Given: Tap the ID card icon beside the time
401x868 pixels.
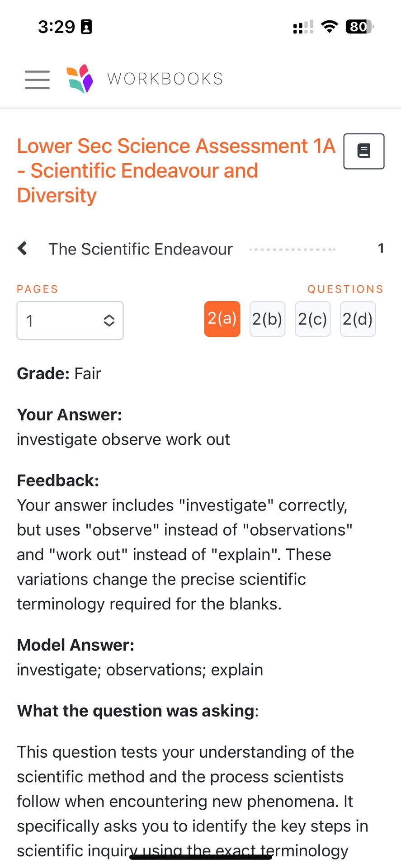Looking at the screenshot, I should tap(86, 27).
